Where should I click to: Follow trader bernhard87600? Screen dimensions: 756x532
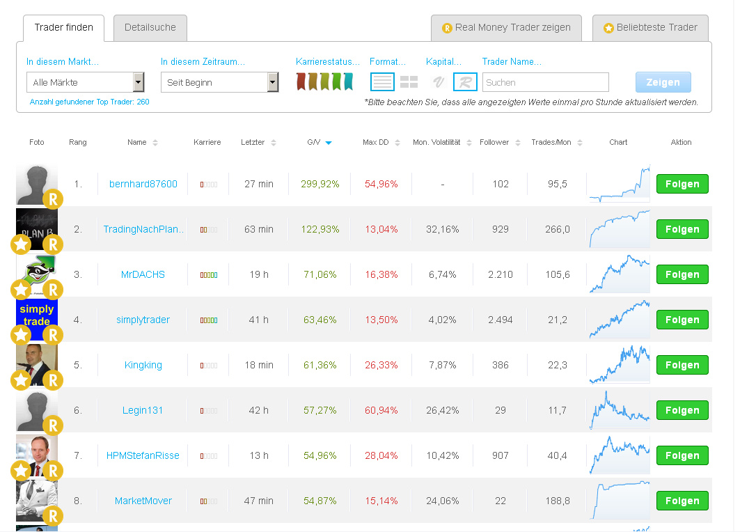click(x=682, y=184)
